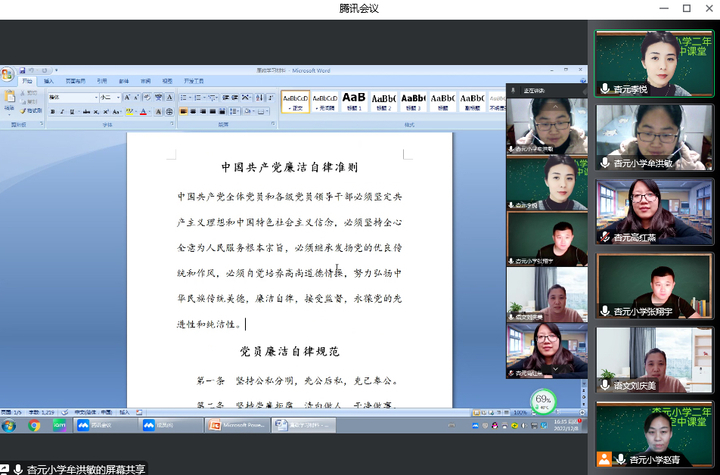This screenshot has height=475, width=720.
Task: Click the Show paragraph marks icon
Action: tap(270, 97)
